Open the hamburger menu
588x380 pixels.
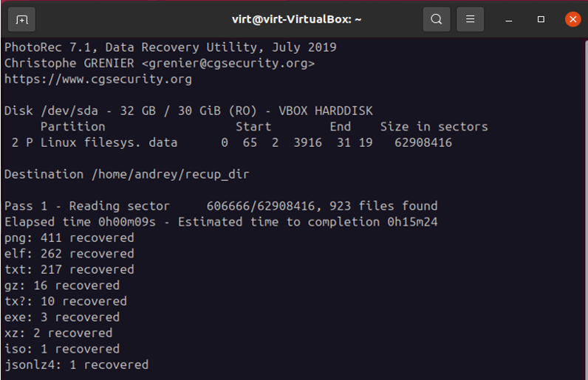470,19
